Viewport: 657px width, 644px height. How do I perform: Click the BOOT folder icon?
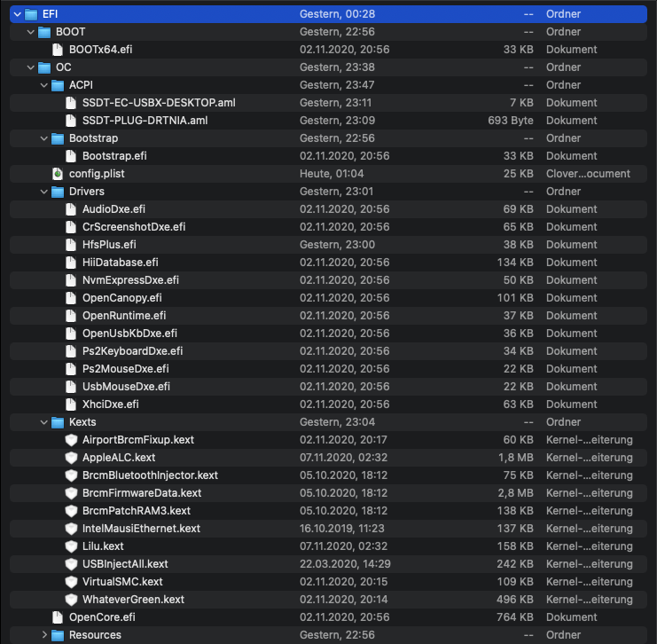pos(44,32)
